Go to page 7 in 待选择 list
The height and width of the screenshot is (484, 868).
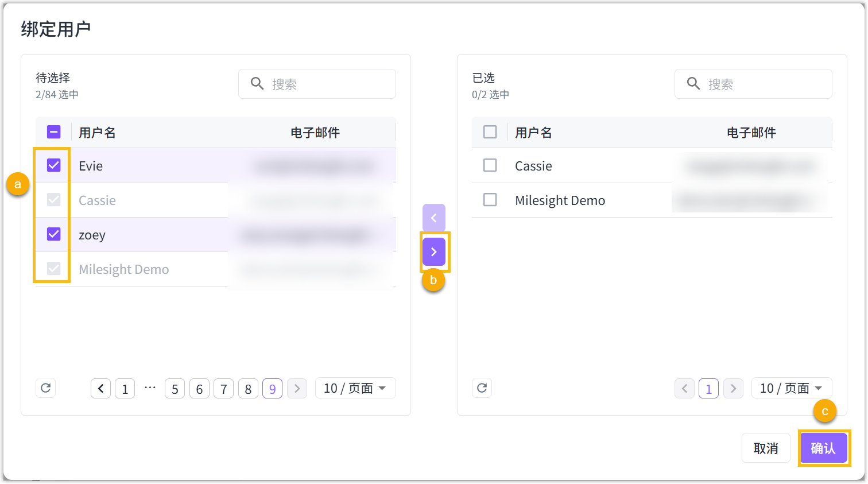(223, 389)
